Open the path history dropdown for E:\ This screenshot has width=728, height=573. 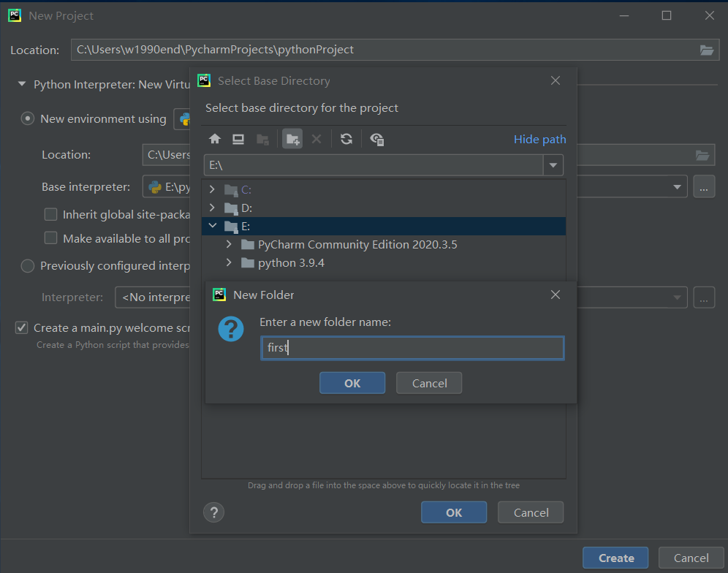553,165
